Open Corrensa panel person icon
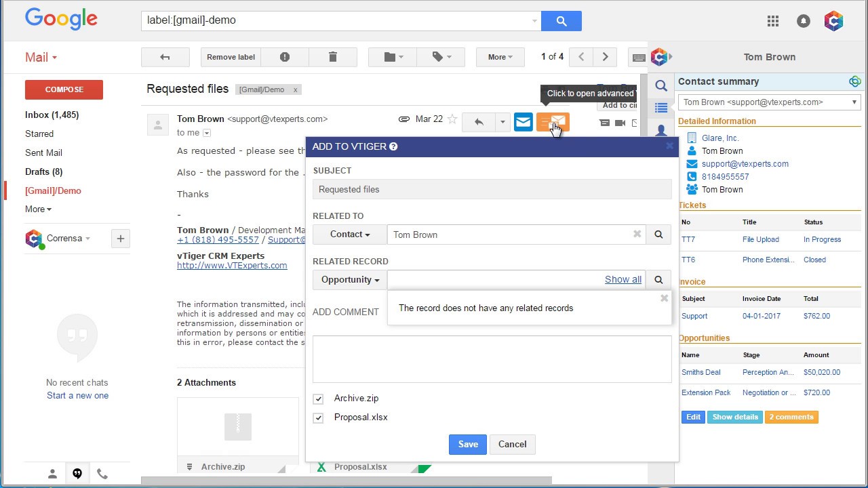The width and height of the screenshot is (868, 488). coord(661,130)
